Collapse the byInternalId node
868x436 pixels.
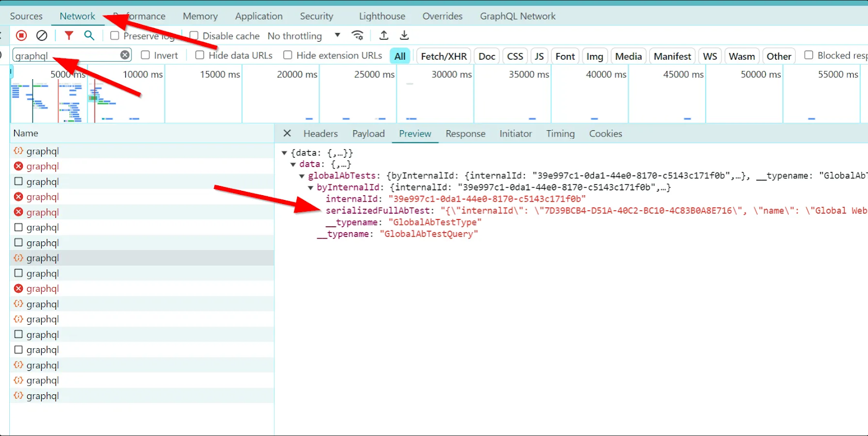click(x=310, y=188)
